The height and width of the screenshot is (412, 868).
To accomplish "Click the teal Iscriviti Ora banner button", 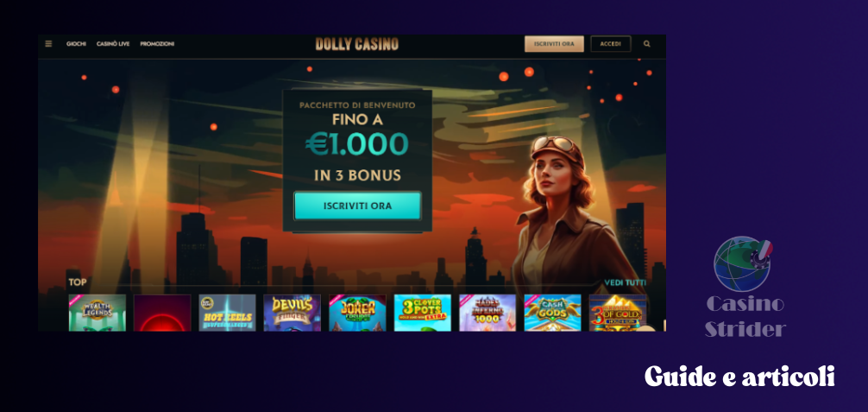I will (357, 206).
